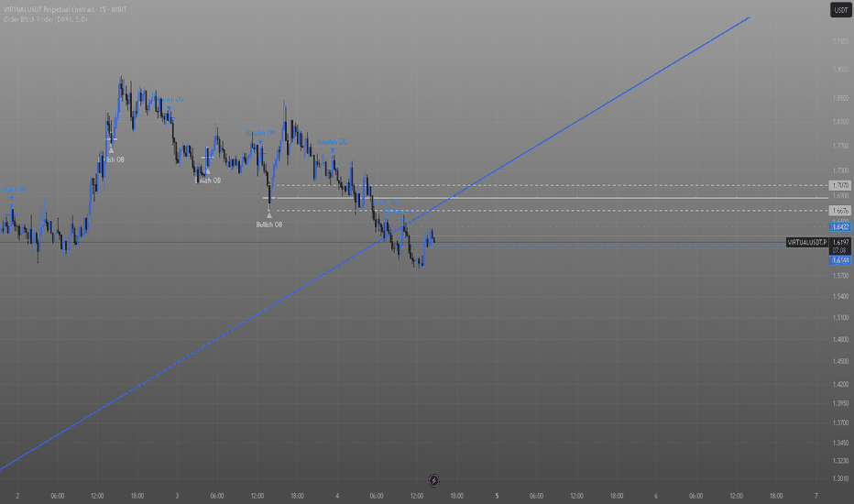Click the Bullish OB label near 1.7700
This screenshot has height=504, width=854.
(x=114, y=159)
